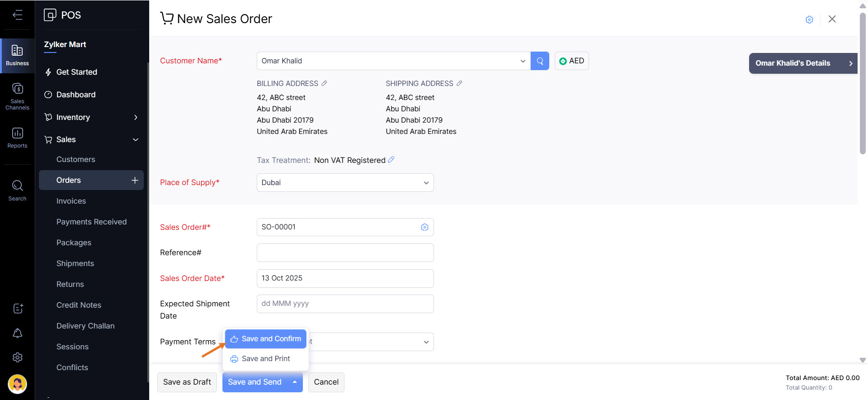Click the Cancel button

click(x=326, y=382)
